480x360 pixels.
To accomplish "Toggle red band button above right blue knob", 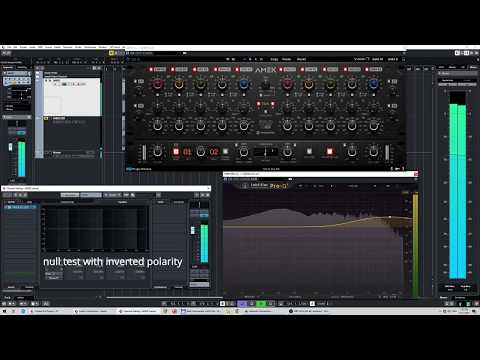I will click(367, 69).
